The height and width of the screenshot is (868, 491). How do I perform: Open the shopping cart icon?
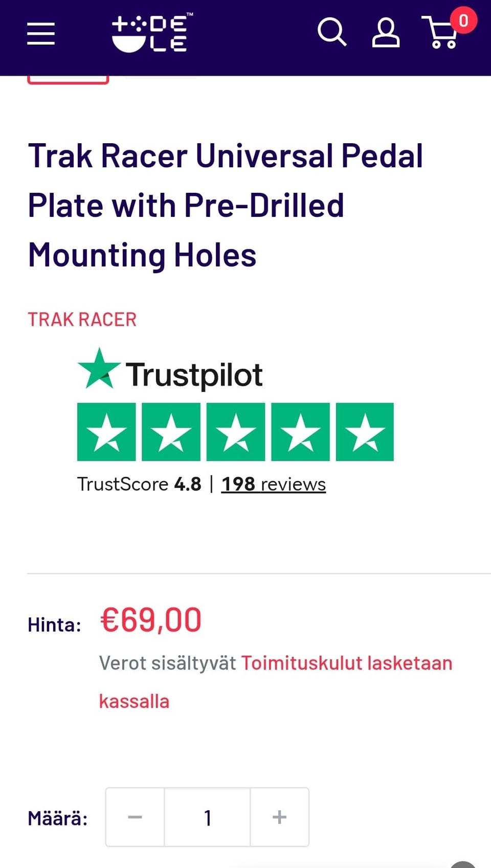[x=441, y=34]
